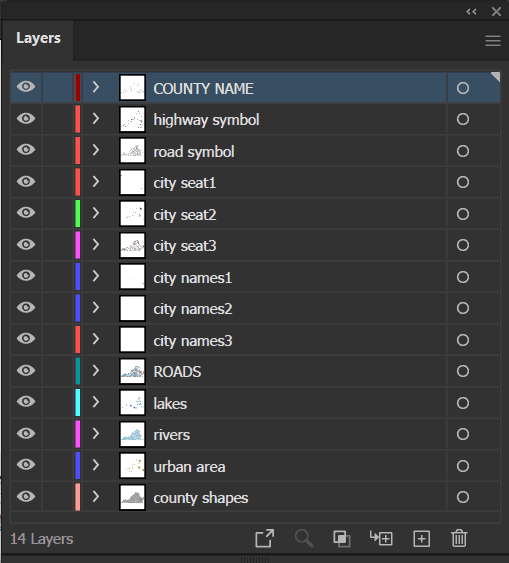Click Make/Release Clipping Mask icon
Viewport: 509px width, 563px height.
[342, 539]
